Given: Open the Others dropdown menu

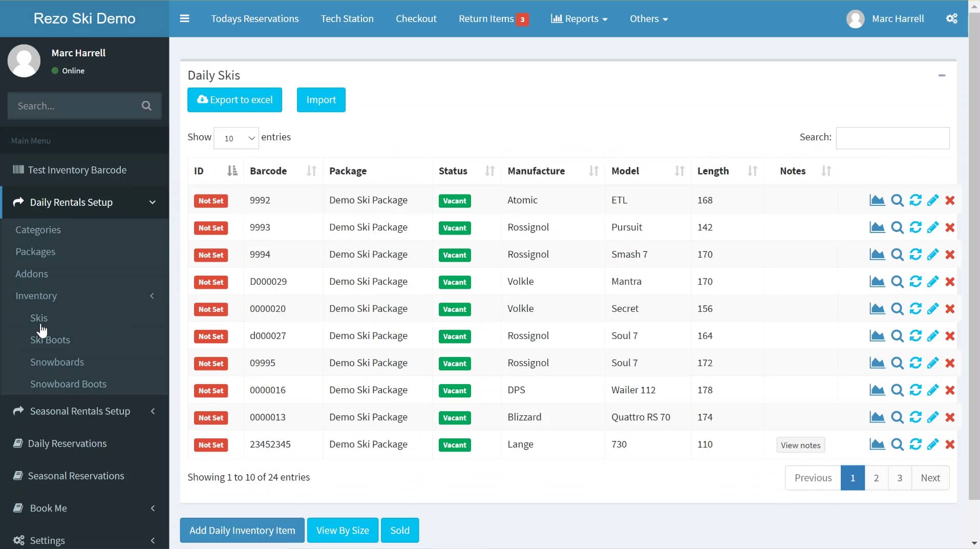Looking at the screenshot, I should click(648, 18).
